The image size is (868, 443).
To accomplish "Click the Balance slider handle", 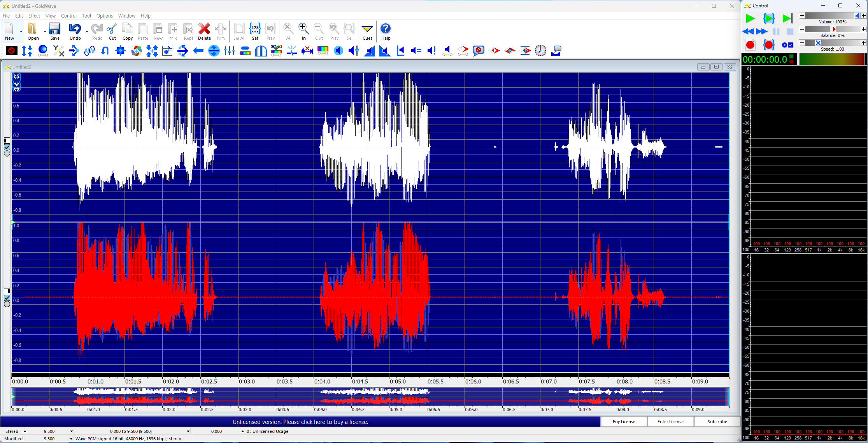I will pos(833,29).
